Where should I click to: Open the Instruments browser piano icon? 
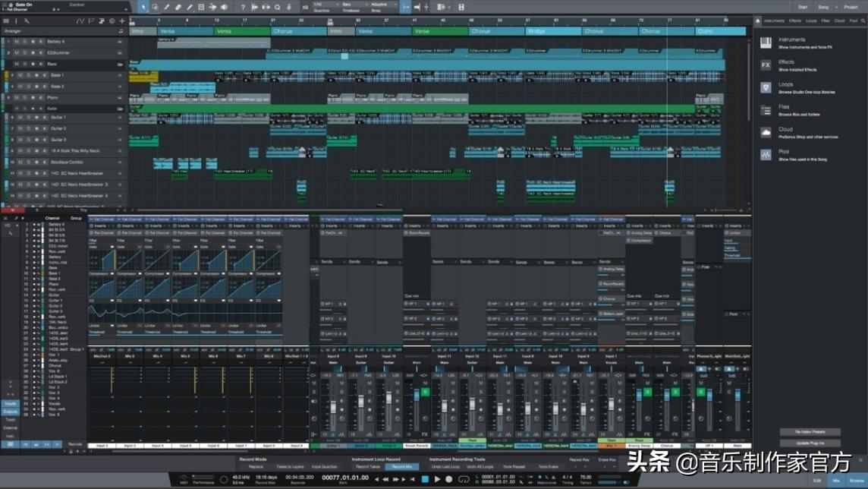click(766, 43)
